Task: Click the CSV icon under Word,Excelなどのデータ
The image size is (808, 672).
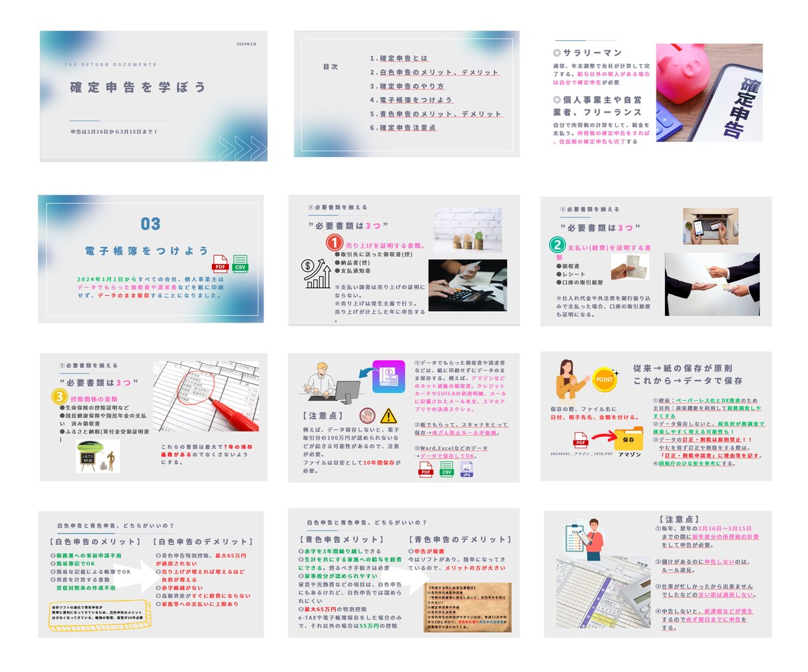Action: coord(447,469)
